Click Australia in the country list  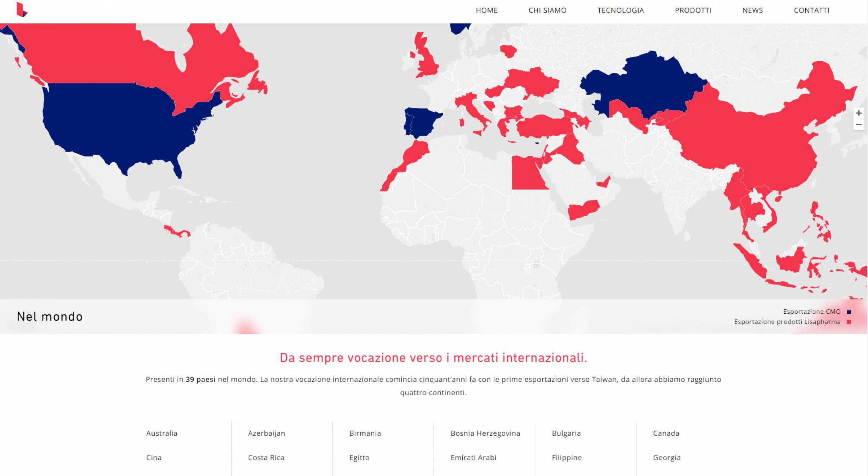point(162,433)
